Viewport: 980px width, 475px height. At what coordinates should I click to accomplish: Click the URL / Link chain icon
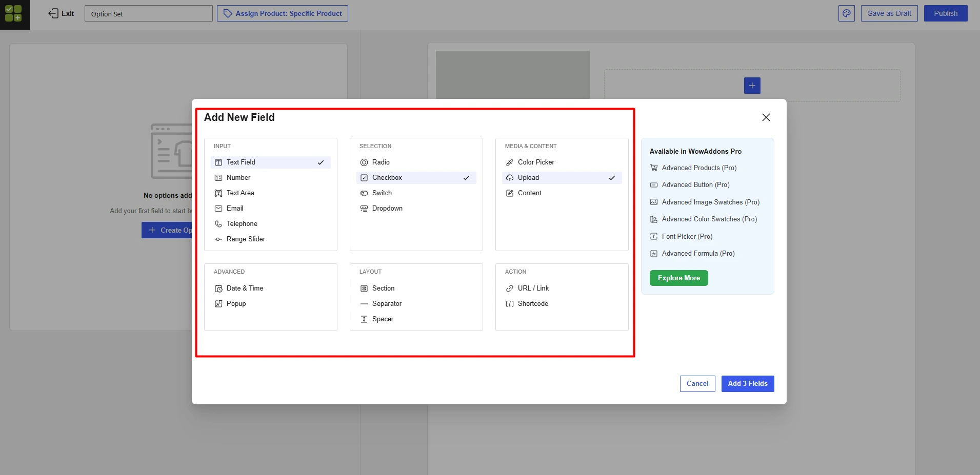pos(510,288)
